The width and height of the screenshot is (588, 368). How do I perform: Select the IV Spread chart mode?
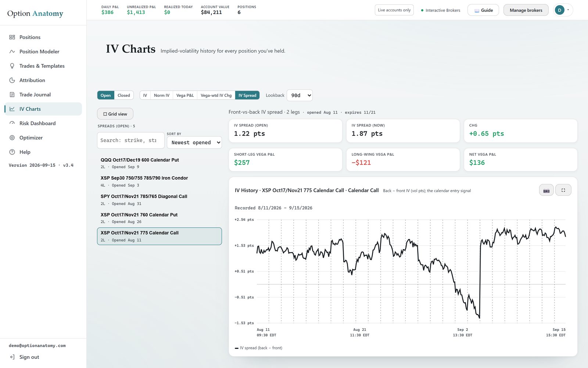click(x=247, y=95)
